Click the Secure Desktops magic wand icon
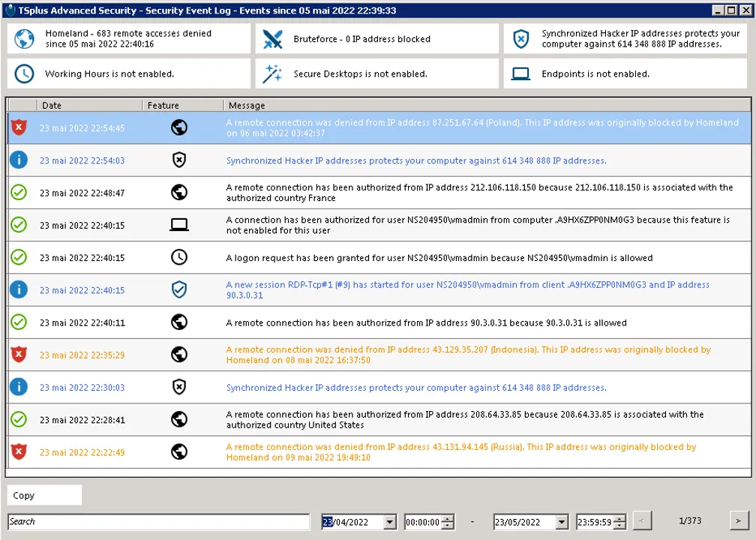756x540 pixels. (x=272, y=73)
